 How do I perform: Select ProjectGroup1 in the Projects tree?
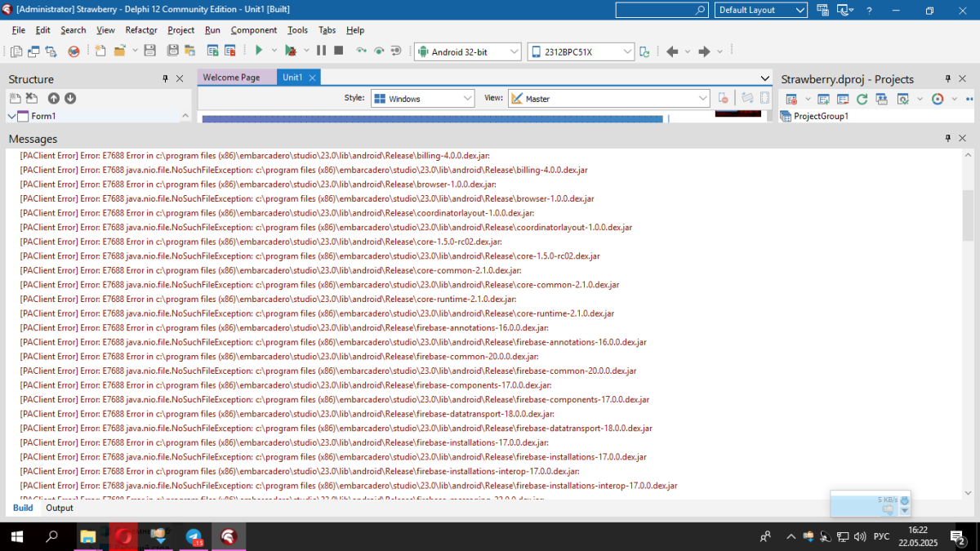(x=821, y=116)
